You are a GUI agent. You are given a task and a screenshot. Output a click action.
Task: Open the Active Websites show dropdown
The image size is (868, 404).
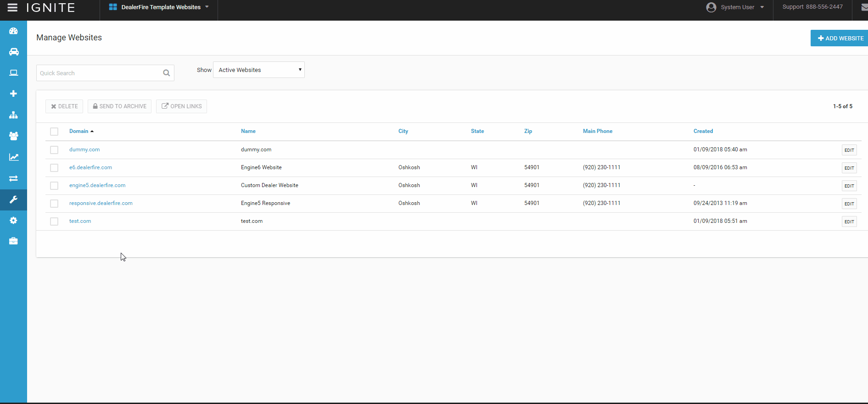258,70
